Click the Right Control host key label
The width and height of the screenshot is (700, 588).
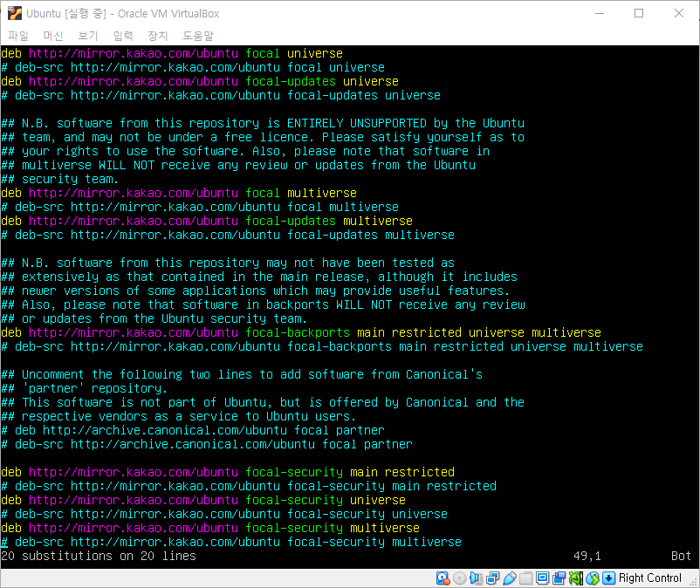click(x=650, y=578)
